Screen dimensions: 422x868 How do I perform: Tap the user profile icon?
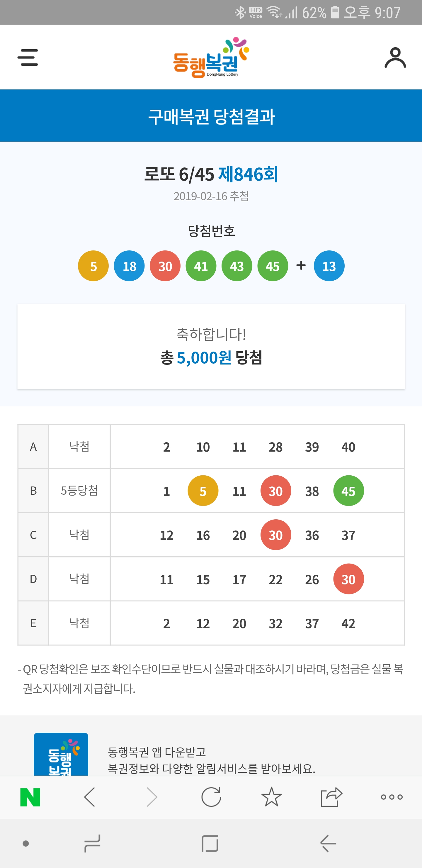395,57
